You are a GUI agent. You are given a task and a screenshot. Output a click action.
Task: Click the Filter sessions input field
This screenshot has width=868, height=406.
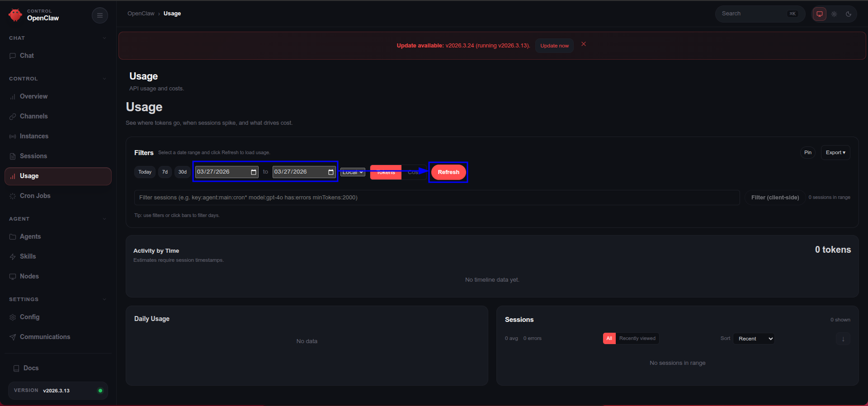(436, 198)
